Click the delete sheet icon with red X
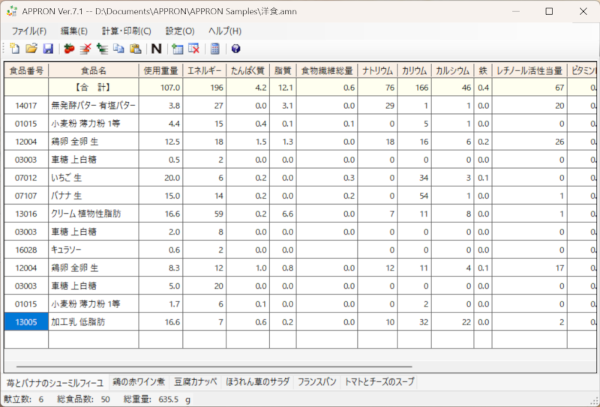The width and height of the screenshot is (600, 407). [192, 48]
